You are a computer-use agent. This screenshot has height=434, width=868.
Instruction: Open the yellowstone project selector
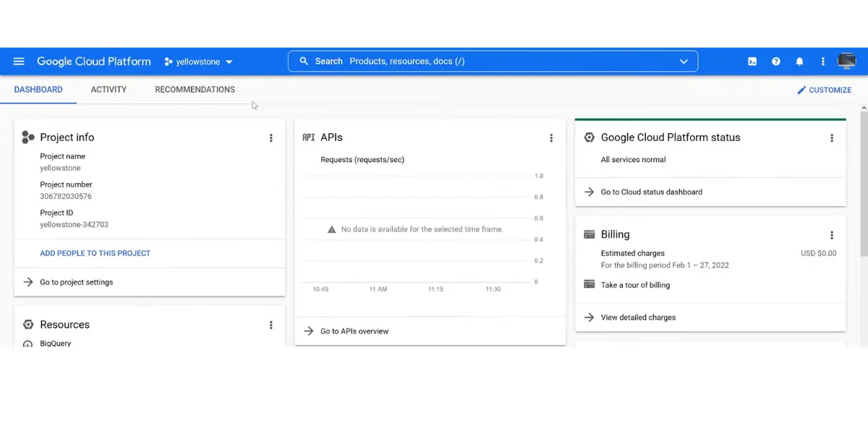coord(198,61)
